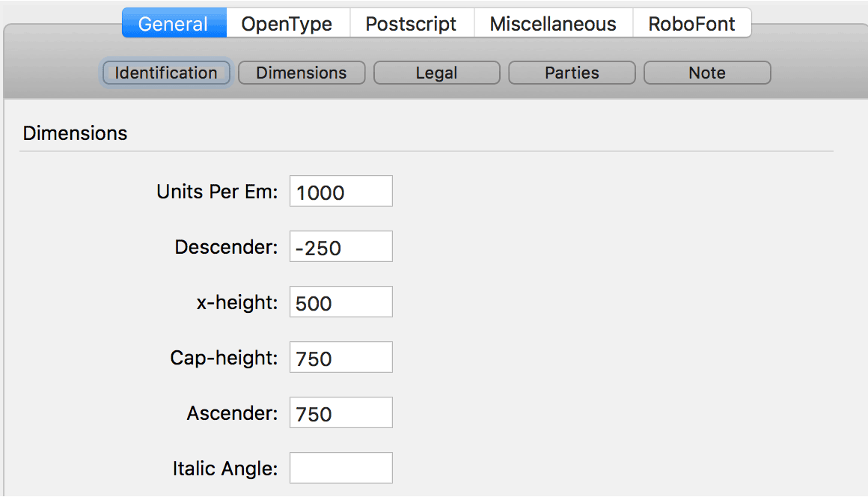
Task: Jump to the Identification section
Action: click(166, 73)
